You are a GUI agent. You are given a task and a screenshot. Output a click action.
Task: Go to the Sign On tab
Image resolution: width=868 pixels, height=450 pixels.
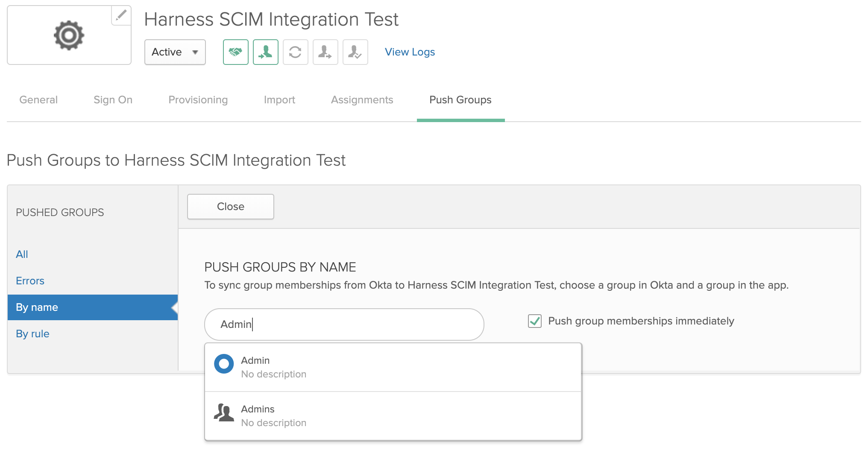coord(113,100)
